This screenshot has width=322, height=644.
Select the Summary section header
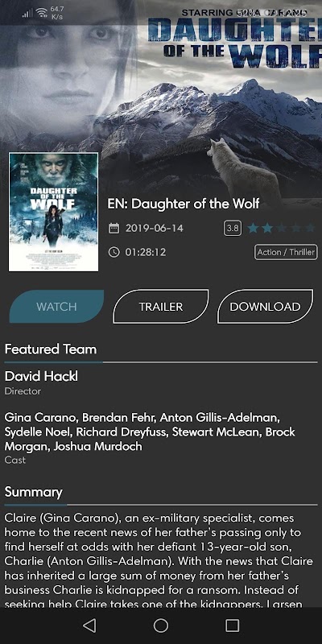[33, 492]
